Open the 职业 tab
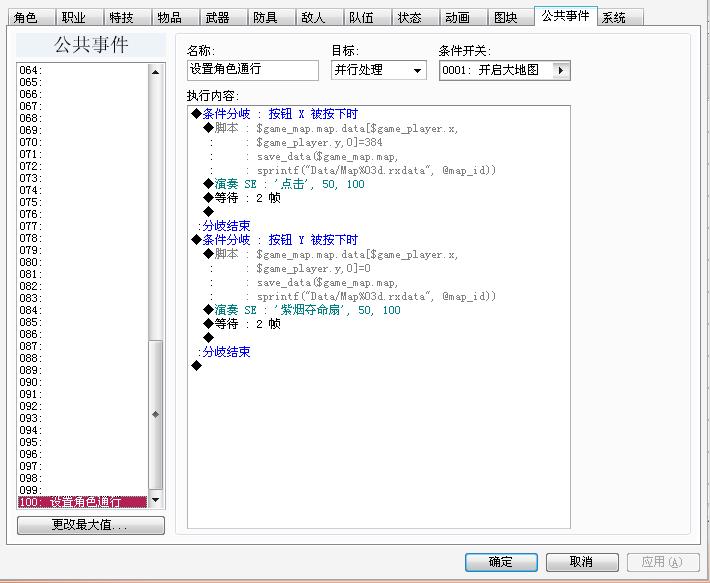This screenshot has width=710, height=583. click(79, 17)
